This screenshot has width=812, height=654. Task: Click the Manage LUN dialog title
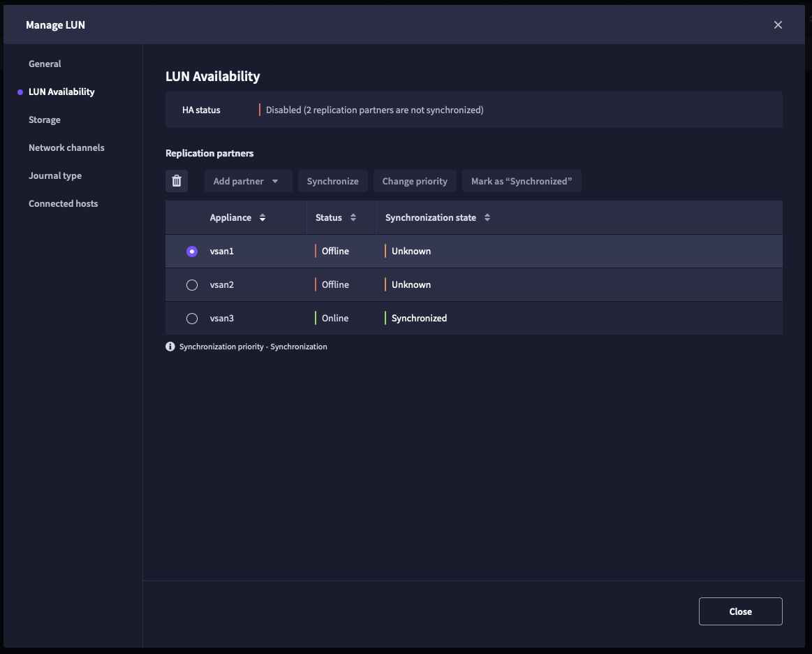(55, 25)
